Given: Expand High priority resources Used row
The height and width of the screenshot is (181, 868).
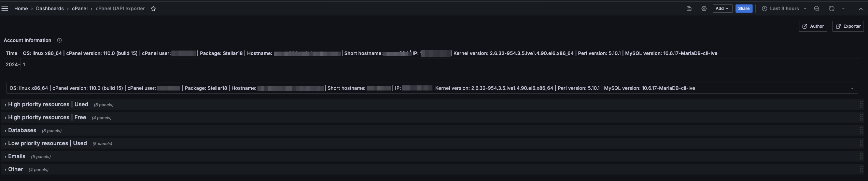Looking at the screenshot, I should pos(48,105).
